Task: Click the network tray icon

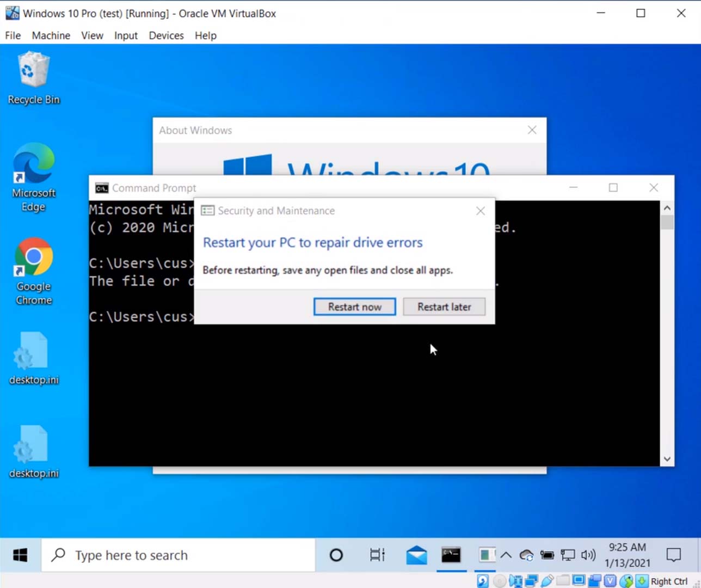Action: (568, 555)
